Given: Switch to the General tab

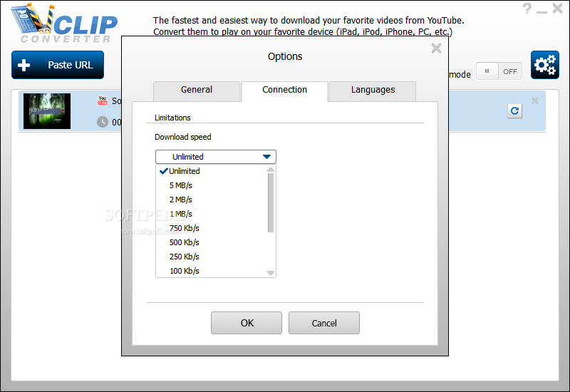Looking at the screenshot, I should [x=197, y=91].
